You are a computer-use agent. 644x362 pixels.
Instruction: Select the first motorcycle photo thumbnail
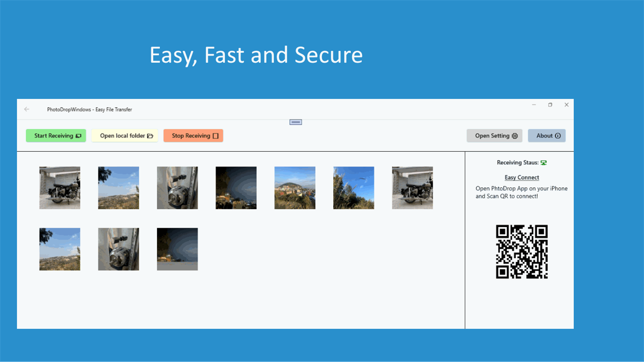59,188
